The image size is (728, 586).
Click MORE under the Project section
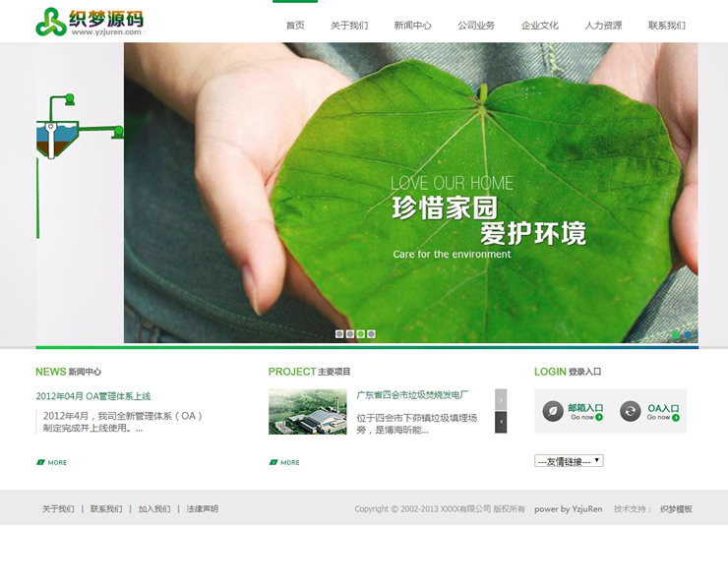284,462
